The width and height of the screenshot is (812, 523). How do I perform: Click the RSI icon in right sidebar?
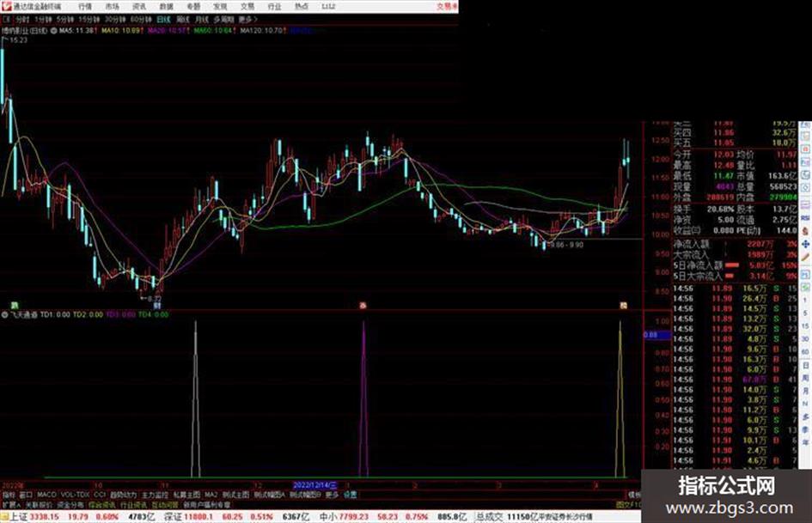pos(806,218)
